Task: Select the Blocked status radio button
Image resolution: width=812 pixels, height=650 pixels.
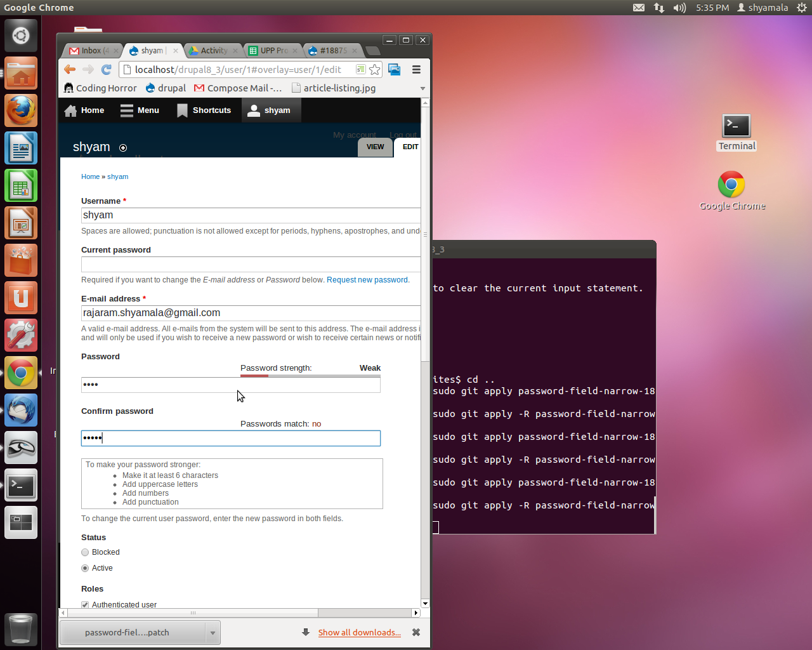Action: [x=85, y=552]
